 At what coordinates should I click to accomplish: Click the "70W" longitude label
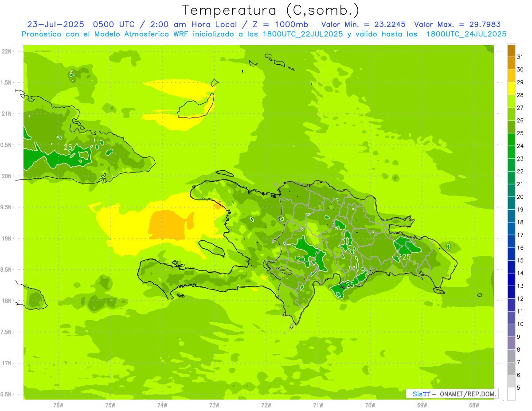370,405
